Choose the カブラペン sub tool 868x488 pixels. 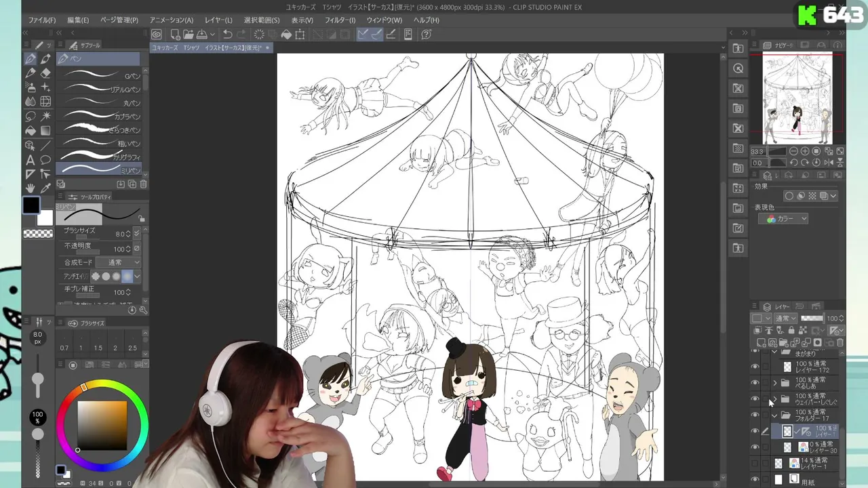point(99,116)
